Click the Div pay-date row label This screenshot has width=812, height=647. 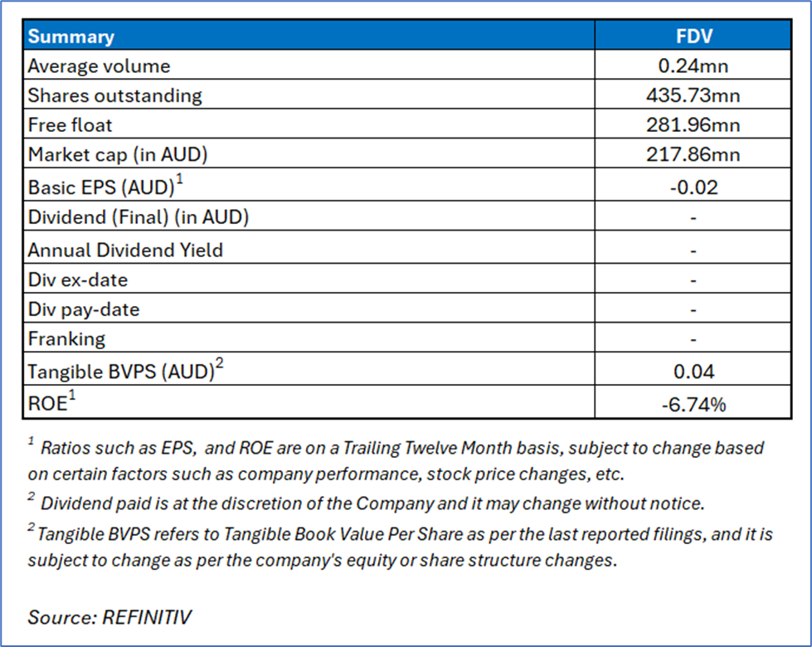coord(83,309)
